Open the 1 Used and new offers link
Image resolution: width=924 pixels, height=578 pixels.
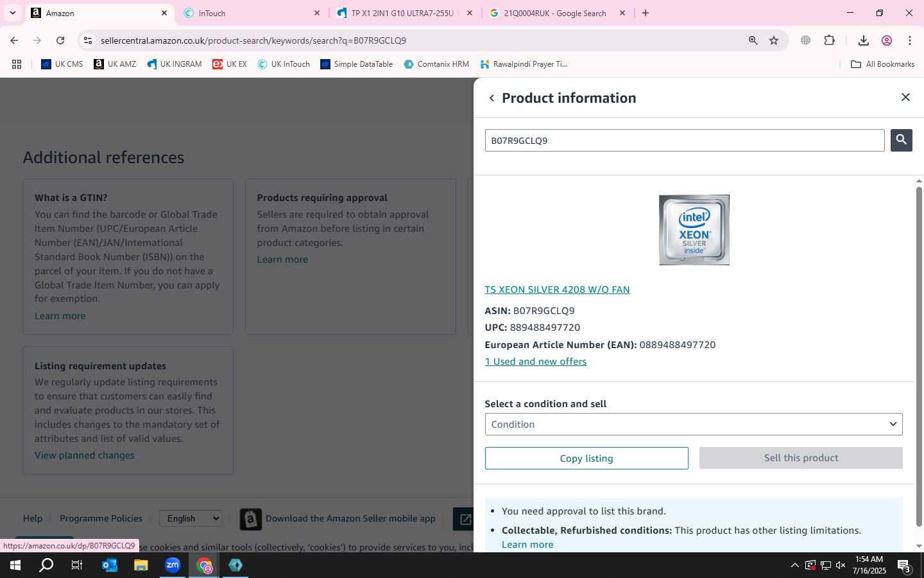(x=536, y=362)
